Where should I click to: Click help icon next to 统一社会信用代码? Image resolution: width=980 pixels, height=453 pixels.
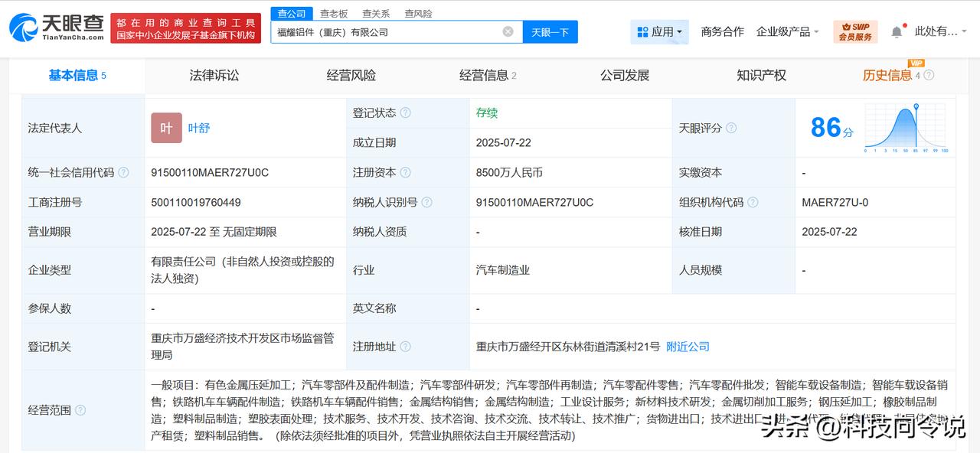click(123, 173)
